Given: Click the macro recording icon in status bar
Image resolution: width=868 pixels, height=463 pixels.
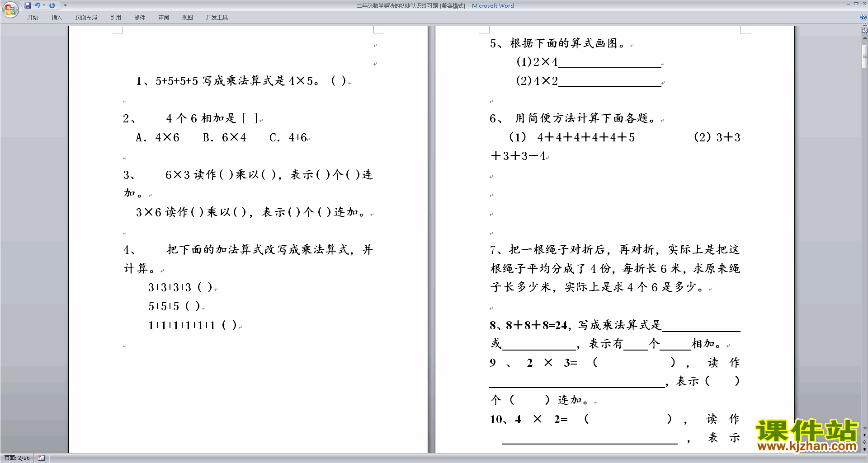Looking at the screenshot, I should (x=41, y=458).
